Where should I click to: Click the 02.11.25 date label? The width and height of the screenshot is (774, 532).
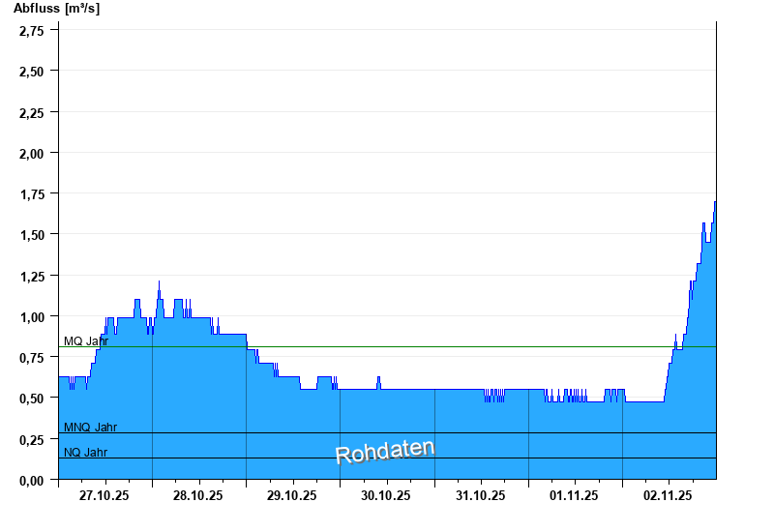point(668,495)
